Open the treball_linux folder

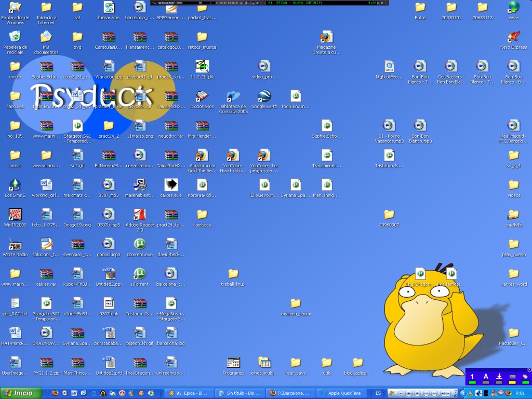click(x=233, y=277)
